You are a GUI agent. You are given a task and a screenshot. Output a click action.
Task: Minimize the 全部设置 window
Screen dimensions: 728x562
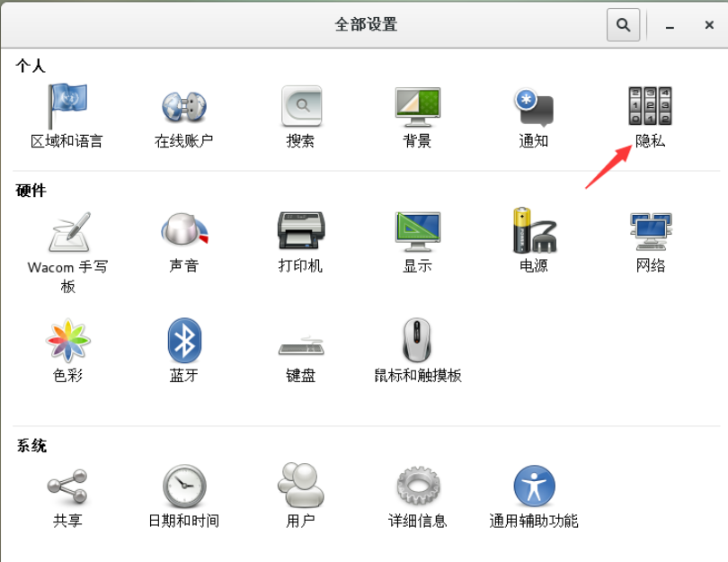point(670,25)
